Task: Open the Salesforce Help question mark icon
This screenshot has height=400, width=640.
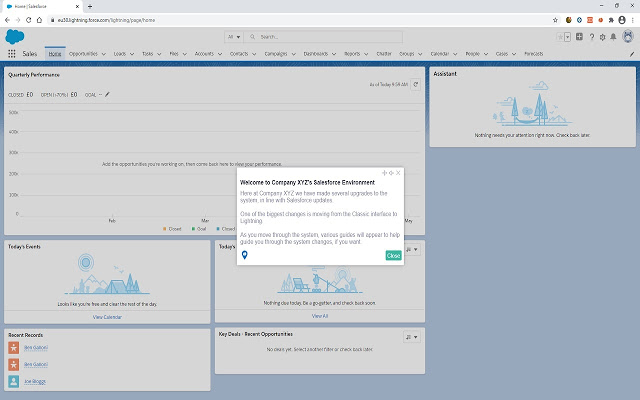Action: pyautogui.click(x=592, y=37)
